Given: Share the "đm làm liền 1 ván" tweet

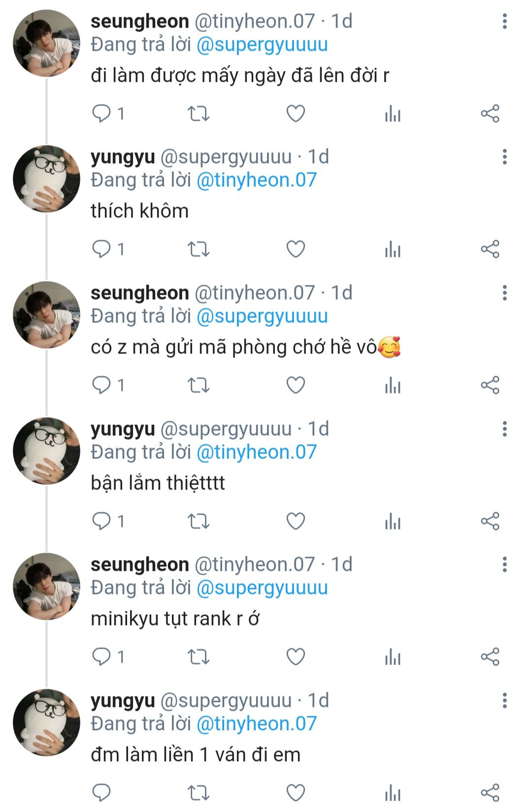Looking at the screenshot, I should pyautogui.click(x=490, y=793).
